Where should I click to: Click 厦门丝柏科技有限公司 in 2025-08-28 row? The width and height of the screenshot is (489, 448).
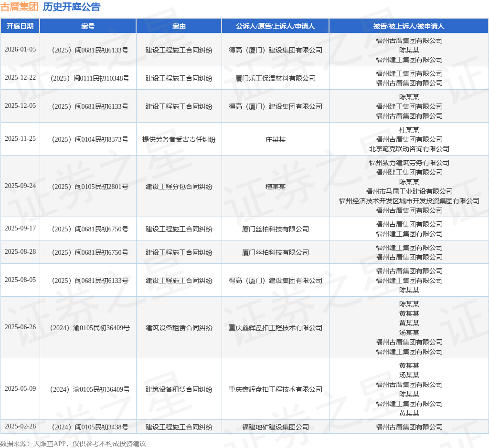coord(276,252)
